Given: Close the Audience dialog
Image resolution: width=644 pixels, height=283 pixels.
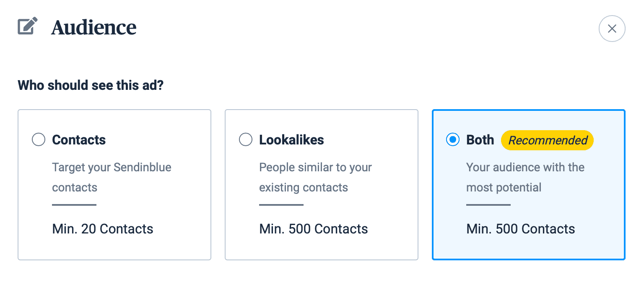Looking at the screenshot, I should (x=612, y=29).
